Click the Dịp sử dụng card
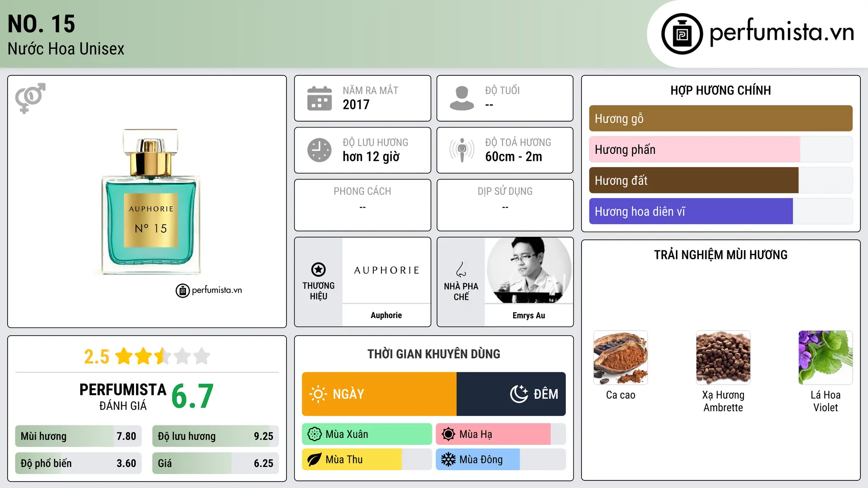The width and height of the screenshot is (868, 488). tap(505, 205)
